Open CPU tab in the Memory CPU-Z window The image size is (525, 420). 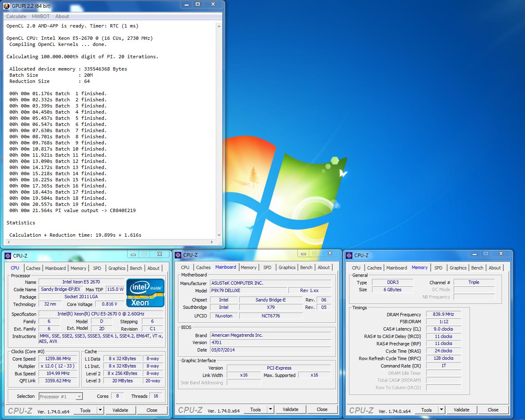[356, 268]
